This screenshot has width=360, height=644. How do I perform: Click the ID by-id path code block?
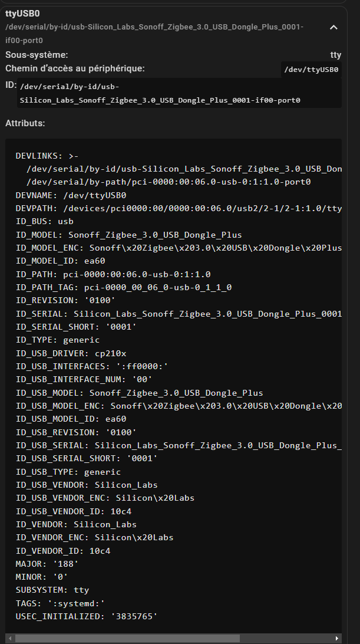[x=179, y=93]
